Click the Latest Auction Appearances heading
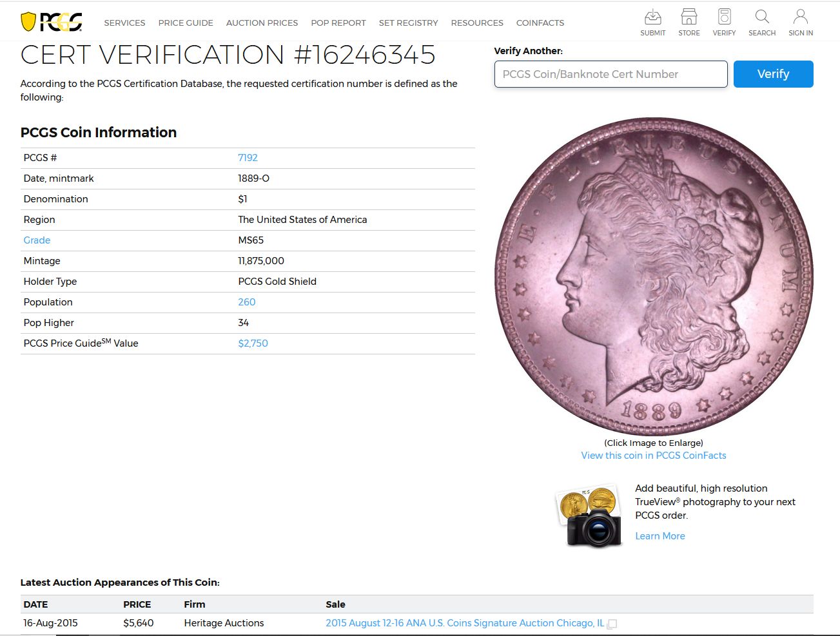Viewport: 840px width, 636px height. tap(120, 583)
